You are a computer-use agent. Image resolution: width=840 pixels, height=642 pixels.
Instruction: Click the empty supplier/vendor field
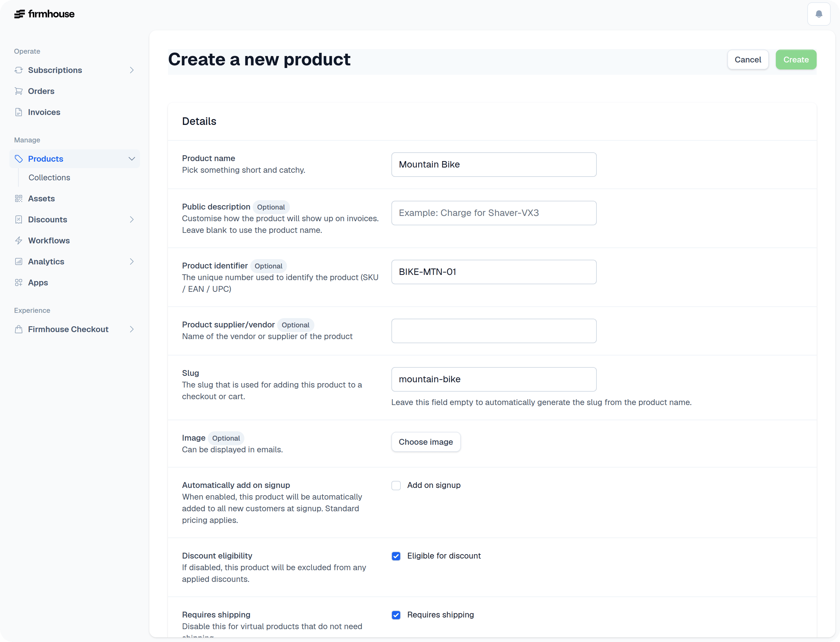[494, 331]
